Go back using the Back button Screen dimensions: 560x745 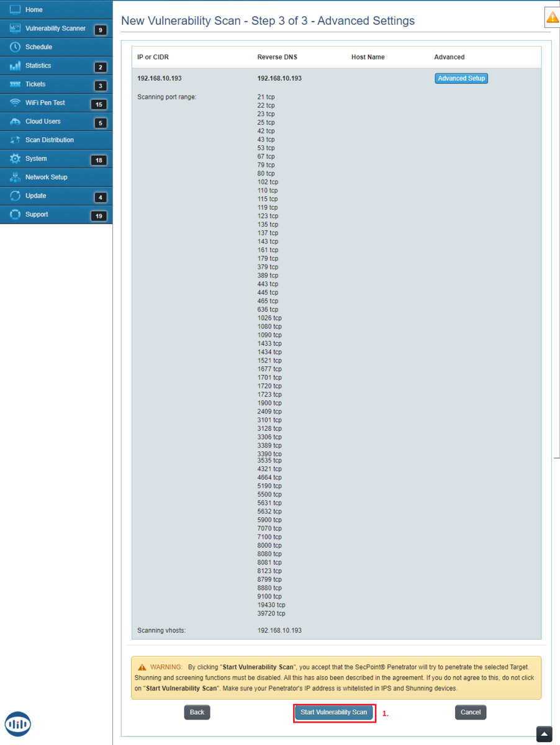coord(197,712)
